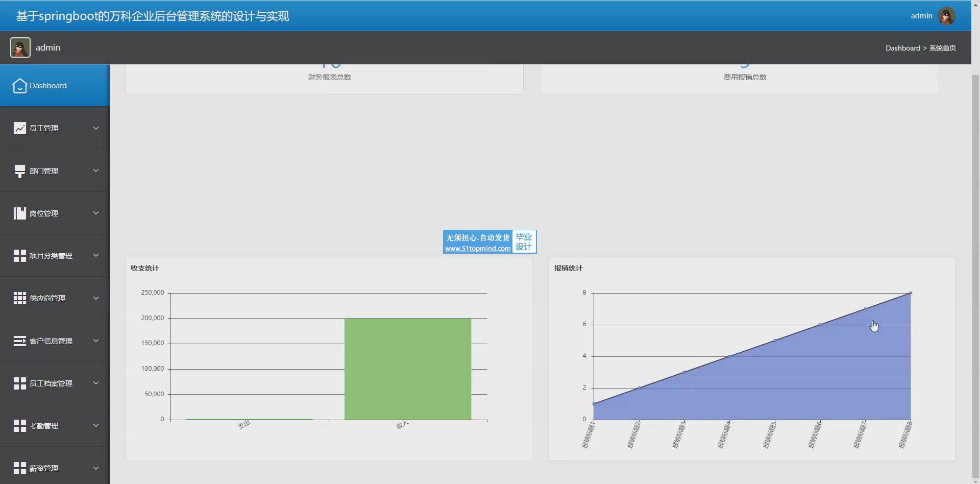Open the Dashboard home icon
This screenshot has width=980, height=484.
pyautogui.click(x=19, y=86)
